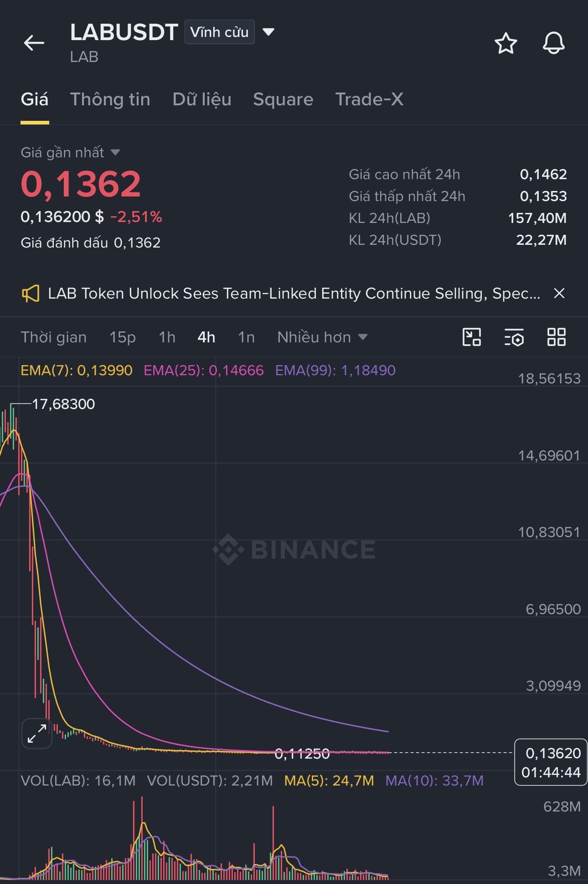Tap the MA(10): 33,7M volume label
588x884 pixels.
coord(434,781)
